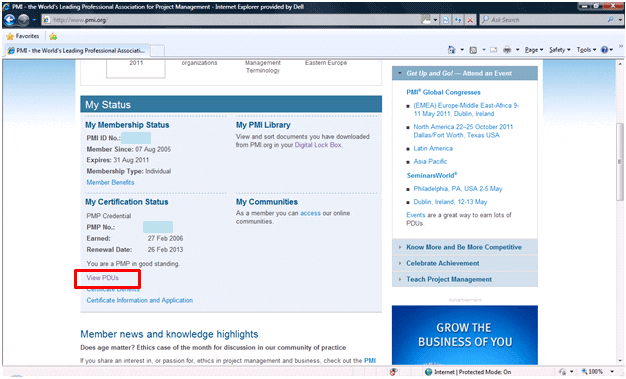Open the Member Benefits link

tap(110, 183)
